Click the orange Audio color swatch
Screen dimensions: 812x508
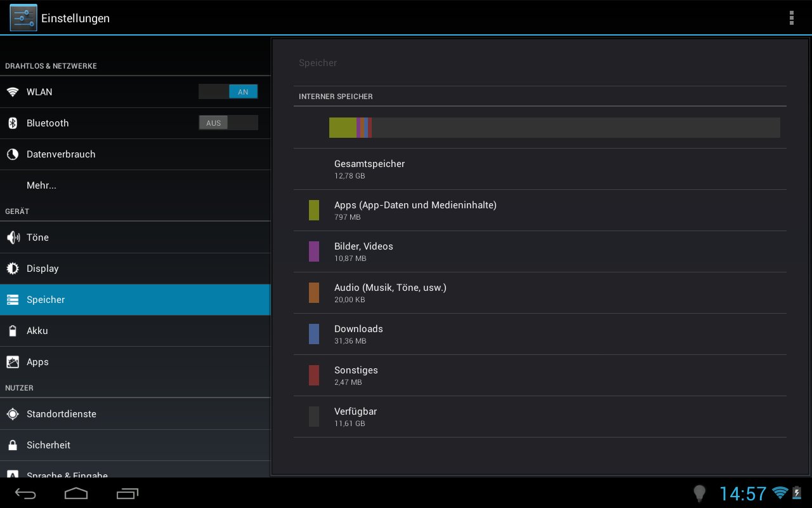click(314, 293)
